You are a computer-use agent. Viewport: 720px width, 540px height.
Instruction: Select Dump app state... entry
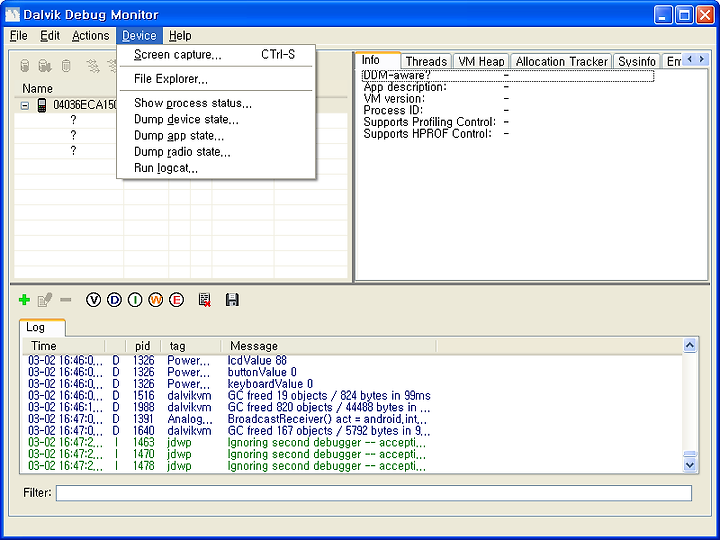[216, 136]
